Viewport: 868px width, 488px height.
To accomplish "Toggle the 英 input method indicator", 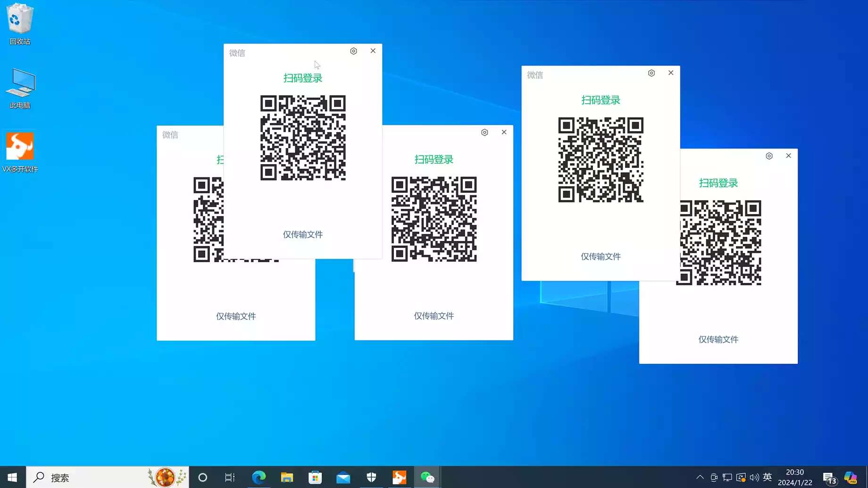I will click(x=768, y=477).
